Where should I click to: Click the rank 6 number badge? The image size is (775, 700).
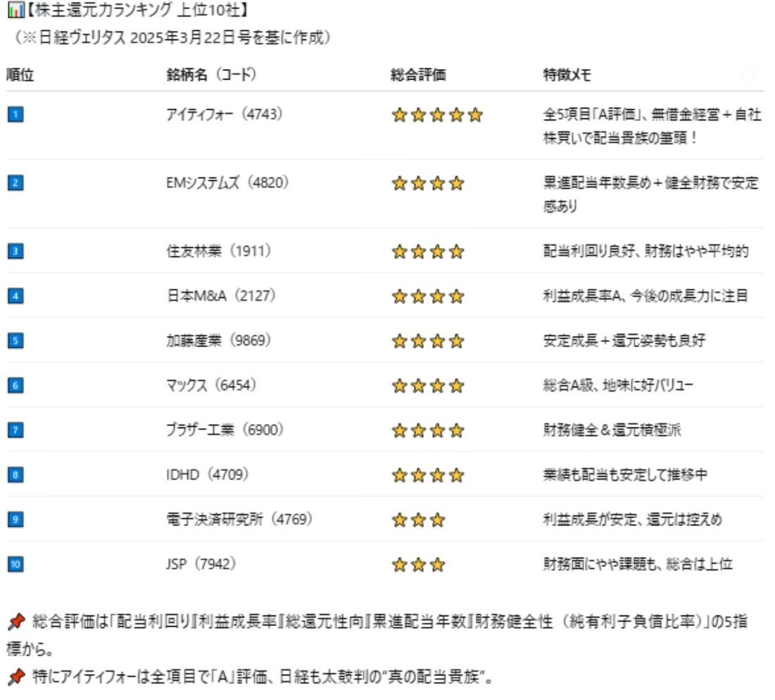pos(15,385)
